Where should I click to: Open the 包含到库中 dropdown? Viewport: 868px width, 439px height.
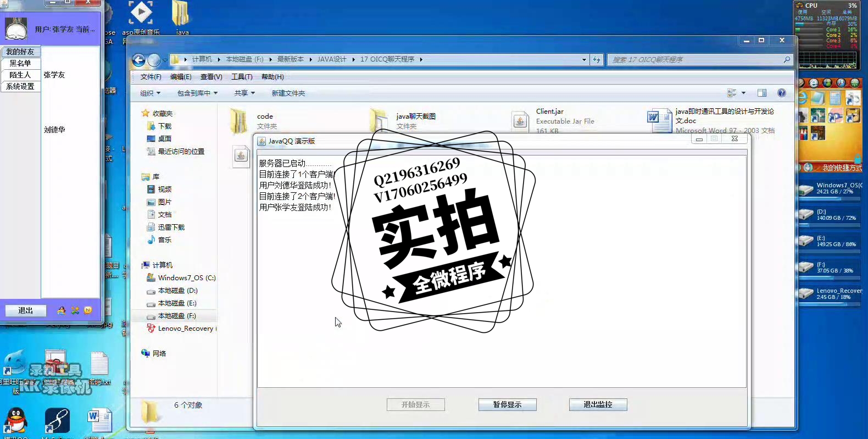197,93
